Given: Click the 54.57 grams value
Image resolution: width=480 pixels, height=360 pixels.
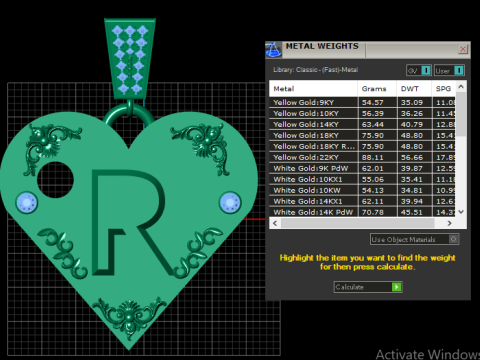Looking at the screenshot, I should (x=373, y=103).
